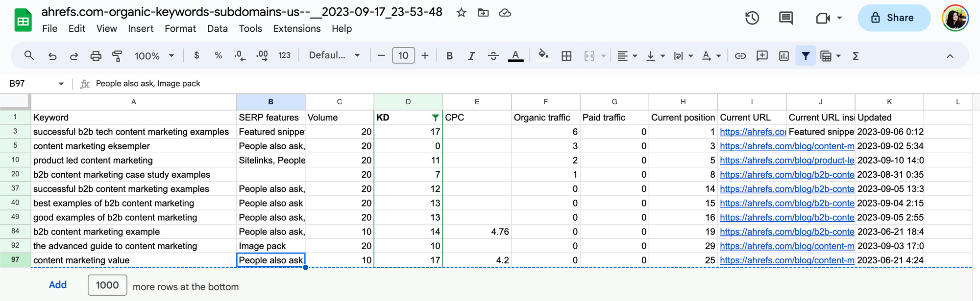Screen dimensions: 980x301
Task: Insert a chart
Action: [784, 56]
